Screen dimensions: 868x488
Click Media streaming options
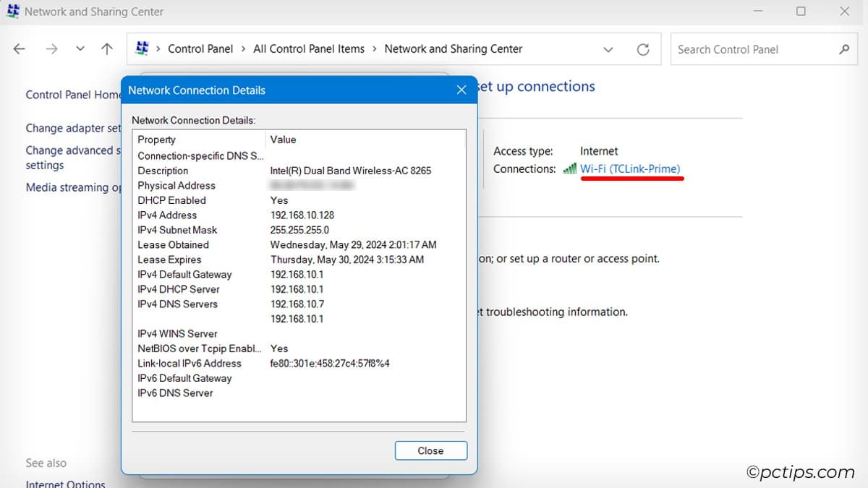[x=72, y=187]
